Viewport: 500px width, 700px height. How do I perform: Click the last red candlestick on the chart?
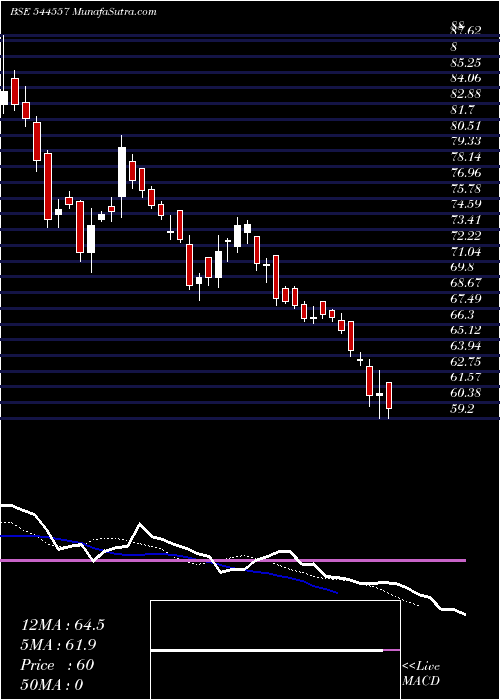[389, 396]
